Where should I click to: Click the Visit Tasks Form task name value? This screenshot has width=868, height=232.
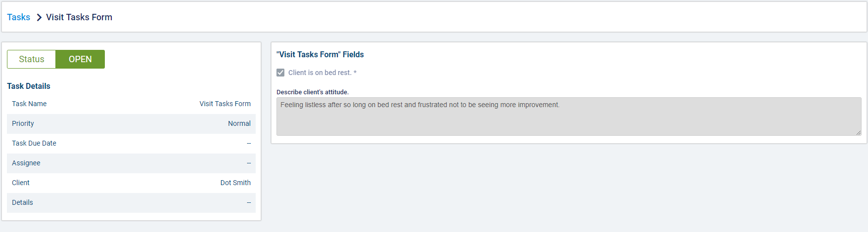(x=225, y=104)
